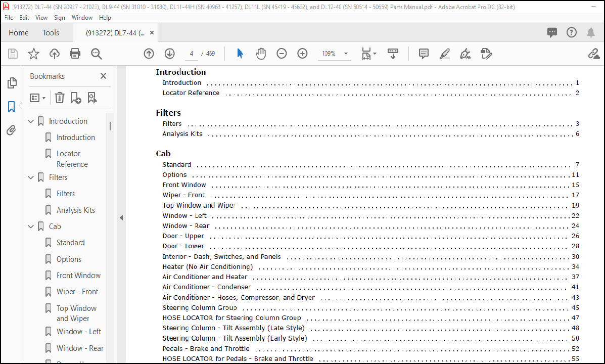Image resolution: width=605 pixels, height=364 pixels.
Task: Close the open document tab
Action: (152, 33)
